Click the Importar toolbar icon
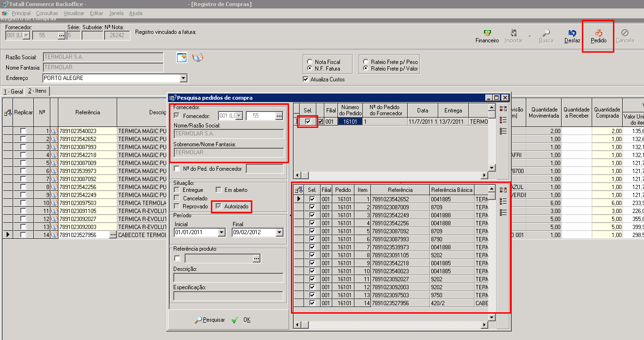 pos(514,33)
